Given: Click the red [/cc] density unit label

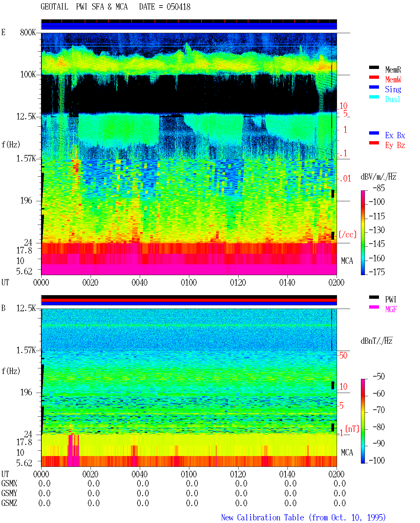Looking at the screenshot, I should pos(347,234).
